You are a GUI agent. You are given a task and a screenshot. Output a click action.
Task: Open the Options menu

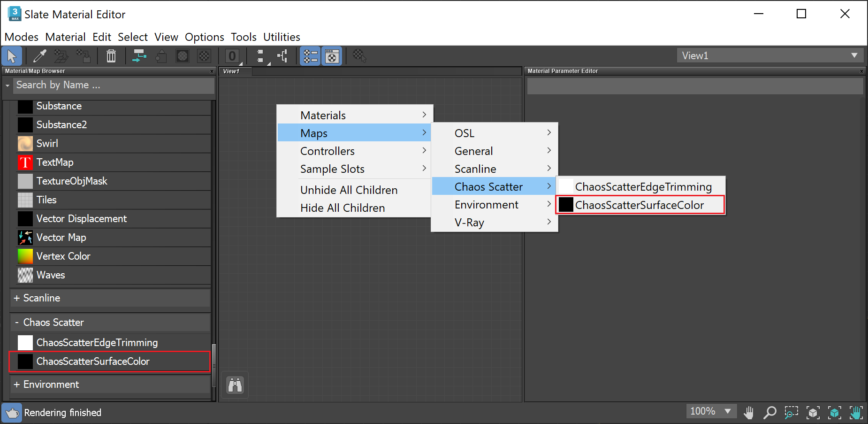click(204, 37)
